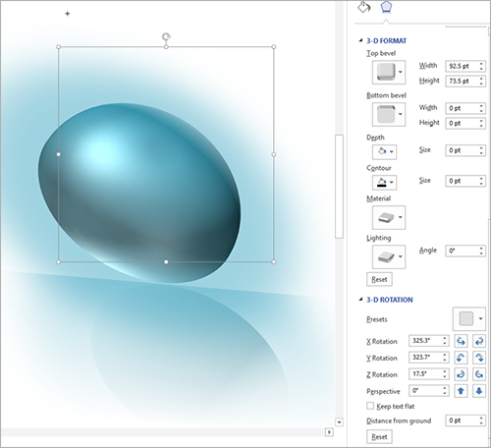Viewport: 491px width, 448px height.
Task: Click the Material preview thumbnail
Action: pyautogui.click(x=386, y=217)
